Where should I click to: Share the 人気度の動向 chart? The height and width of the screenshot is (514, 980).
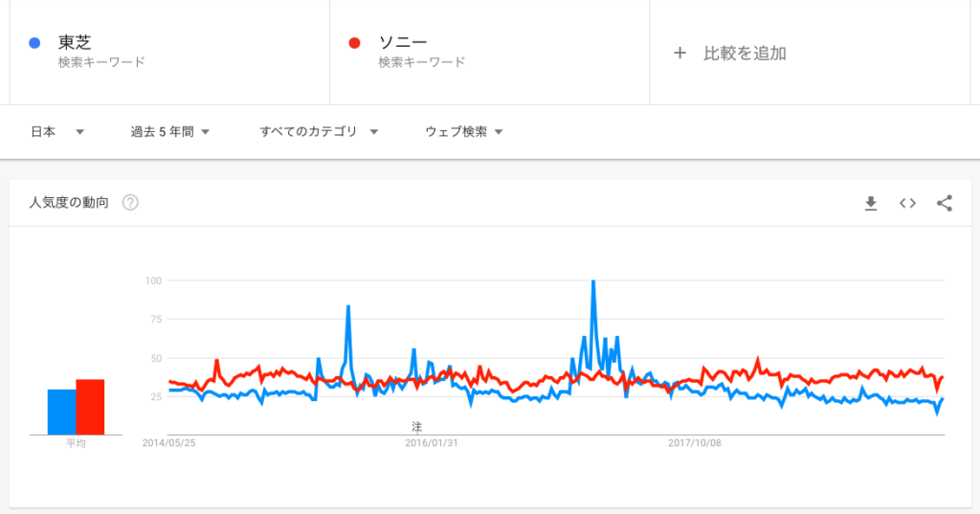[x=945, y=203]
